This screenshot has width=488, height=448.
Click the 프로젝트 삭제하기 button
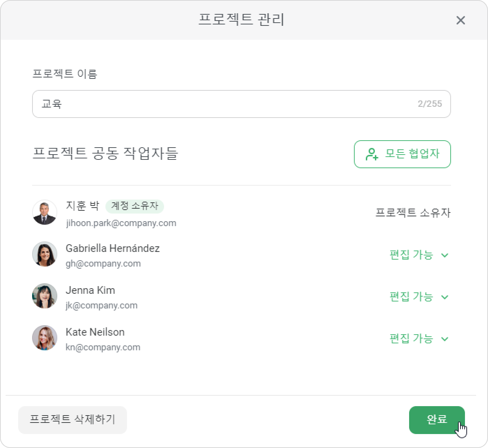pyautogui.click(x=73, y=420)
